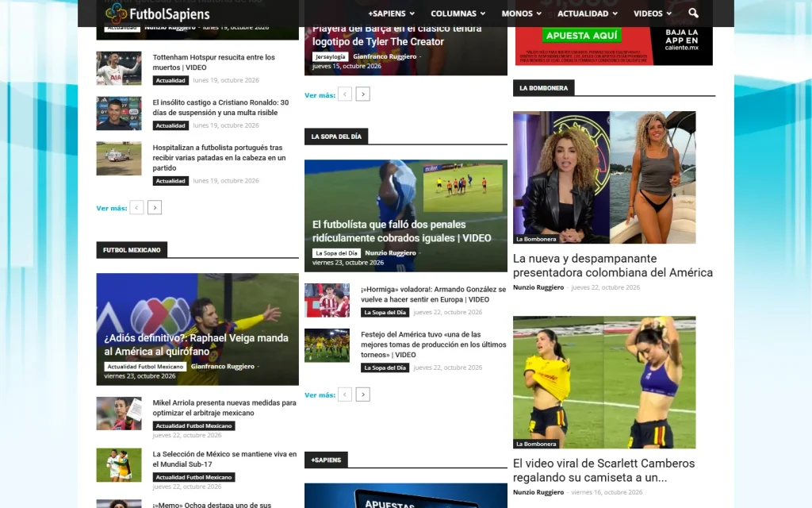Open futbolista falló dos penales article
Screen dimensions: 812x508
click(401, 231)
